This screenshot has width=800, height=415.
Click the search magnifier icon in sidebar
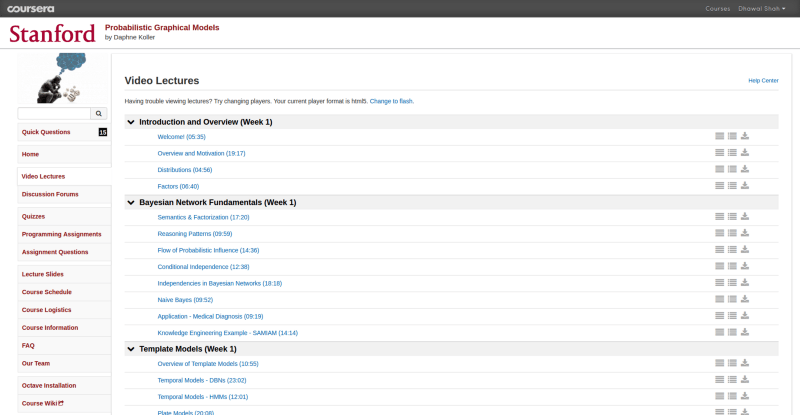click(x=98, y=114)
